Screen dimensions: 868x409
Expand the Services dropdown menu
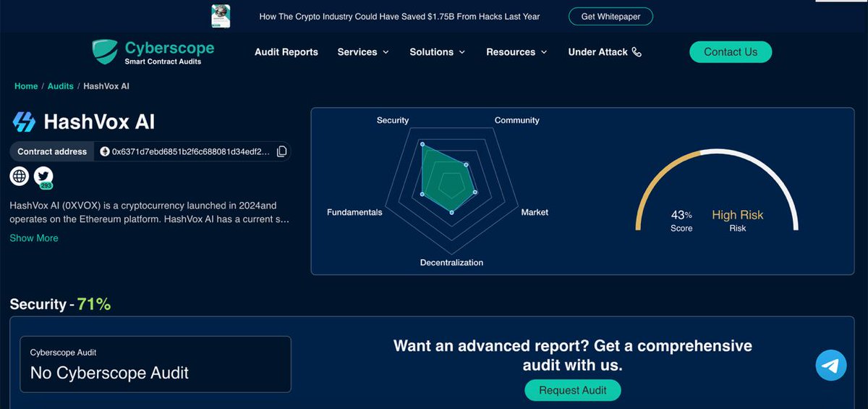tap(363, 52)
